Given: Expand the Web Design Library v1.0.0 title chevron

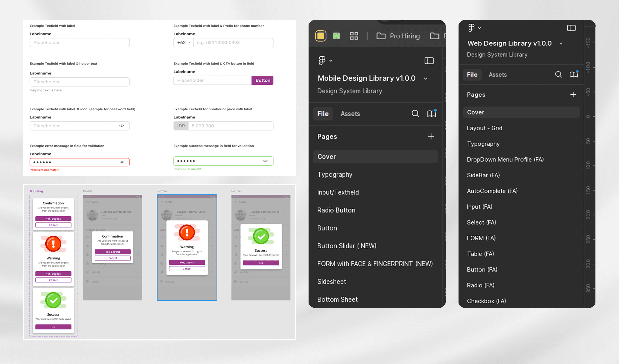Looking at the screenshot, I should point(561,44).
